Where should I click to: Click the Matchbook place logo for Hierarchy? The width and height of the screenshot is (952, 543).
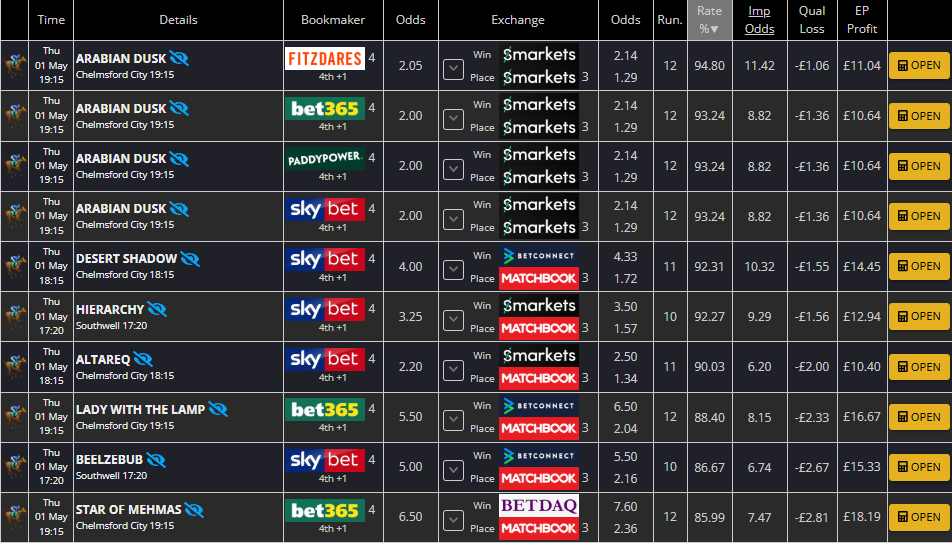click(x=538, y=328)
